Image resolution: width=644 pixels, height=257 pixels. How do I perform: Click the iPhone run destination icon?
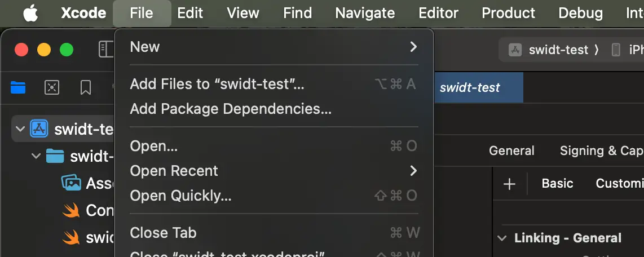pyautogui.click(x=616, y=50)
